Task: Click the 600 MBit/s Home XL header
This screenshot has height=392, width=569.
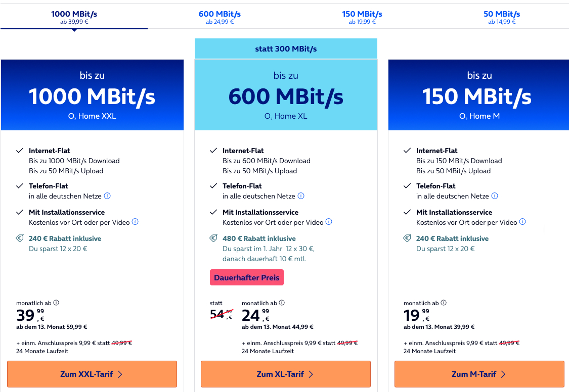Action: [286, 96]
